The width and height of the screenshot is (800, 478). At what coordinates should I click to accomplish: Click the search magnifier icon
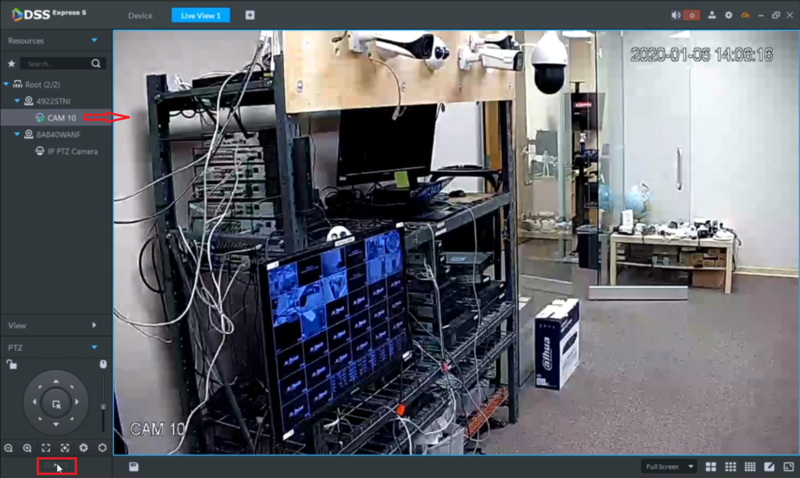96,64
